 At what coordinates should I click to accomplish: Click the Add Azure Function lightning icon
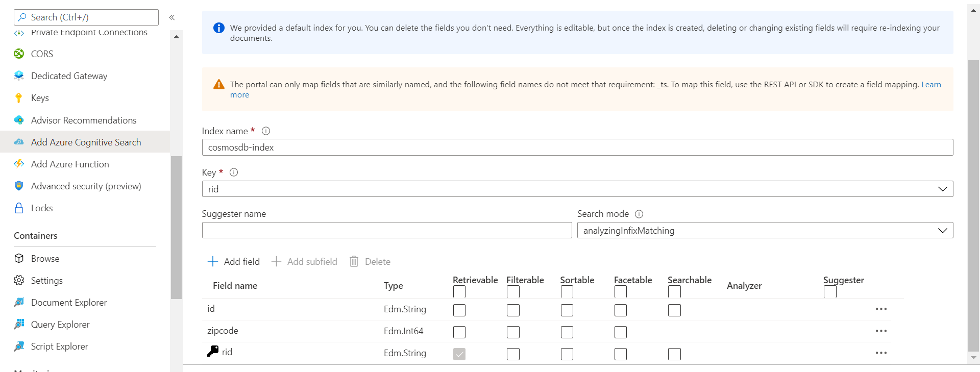coord(19,164)
